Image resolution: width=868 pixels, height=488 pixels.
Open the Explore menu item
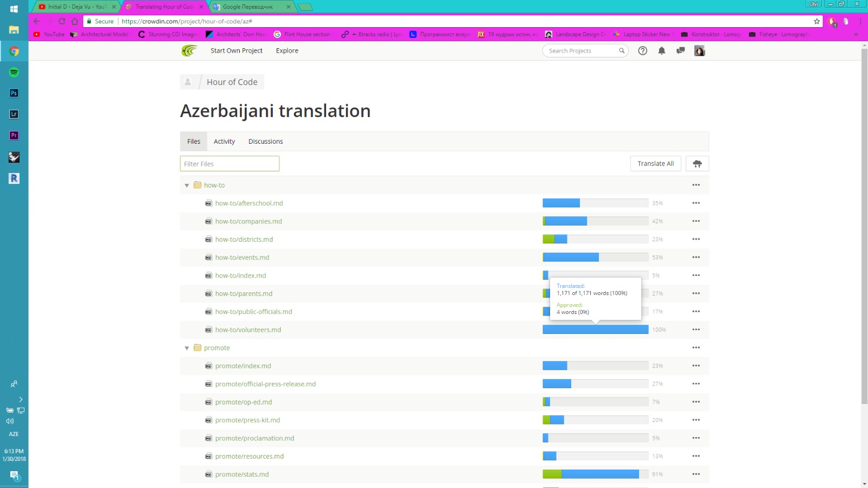[x=287, y=50]
